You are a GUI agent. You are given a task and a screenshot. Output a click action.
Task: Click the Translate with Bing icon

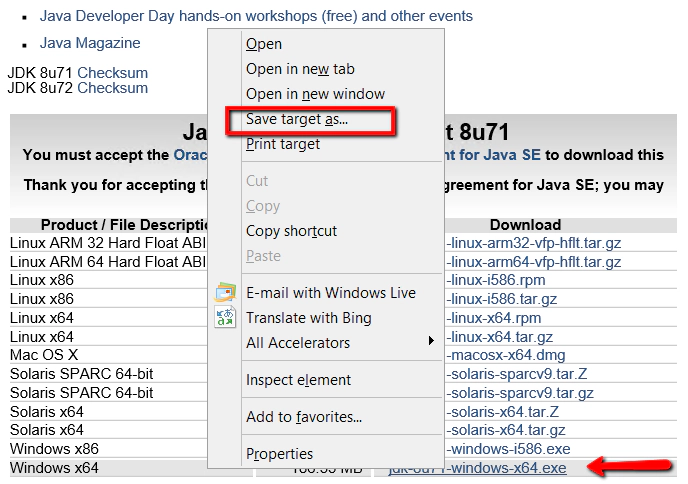225,318
